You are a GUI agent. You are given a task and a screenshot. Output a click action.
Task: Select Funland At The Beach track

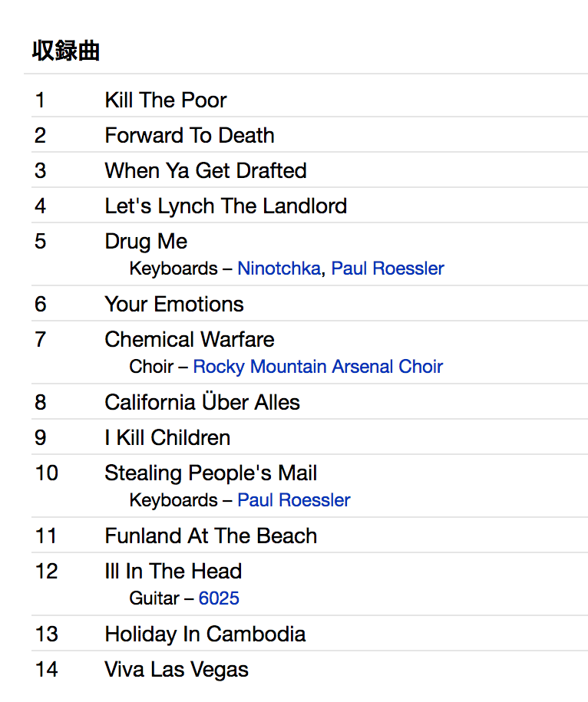pyautogui.click(x=211, y=536)
